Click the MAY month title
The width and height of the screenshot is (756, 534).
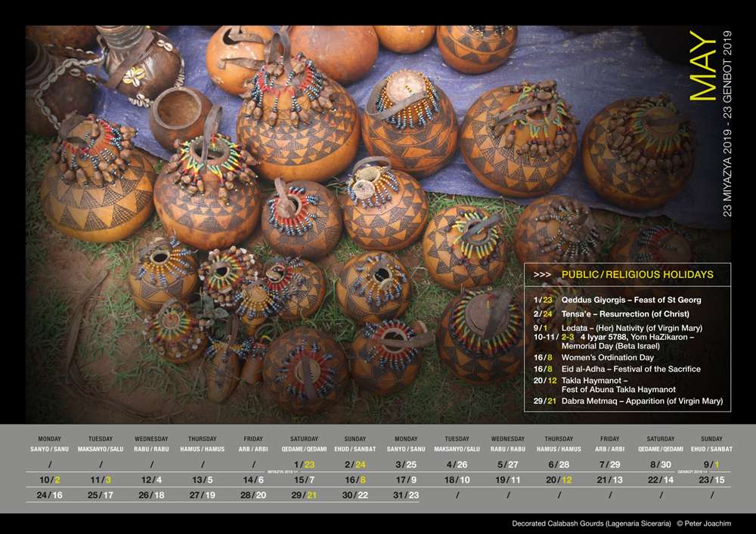click(703, 66)
